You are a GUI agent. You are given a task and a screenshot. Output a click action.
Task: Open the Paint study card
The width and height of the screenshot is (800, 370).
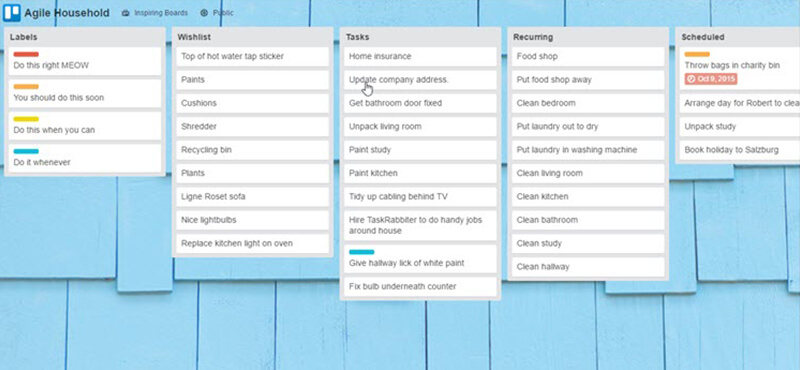click(420, 150)
